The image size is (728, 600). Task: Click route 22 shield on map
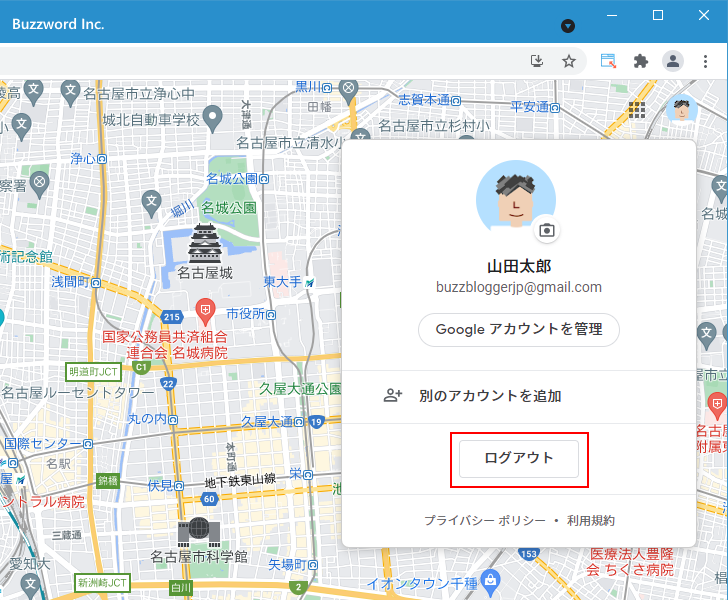[x=168, y=384]
